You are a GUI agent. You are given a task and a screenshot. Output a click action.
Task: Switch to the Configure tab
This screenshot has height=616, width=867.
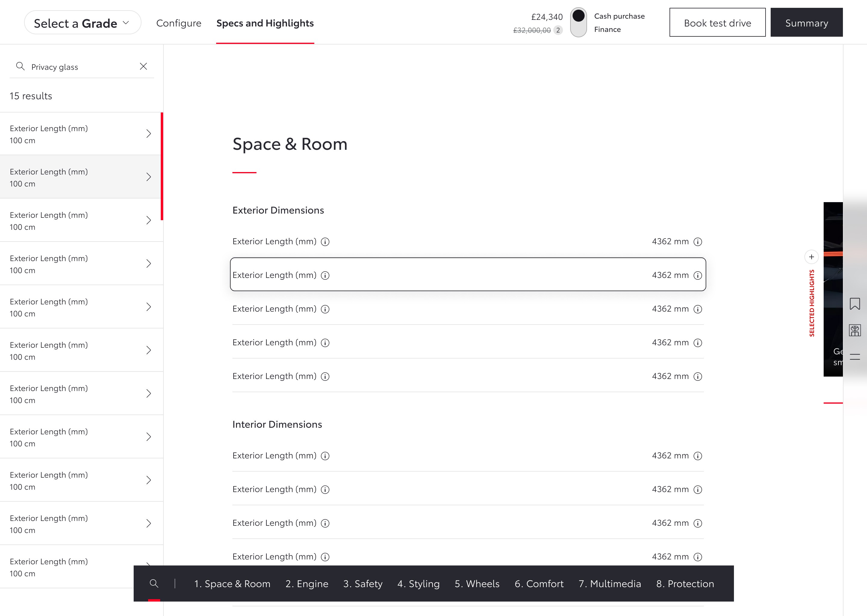click(x=179, y=23)
